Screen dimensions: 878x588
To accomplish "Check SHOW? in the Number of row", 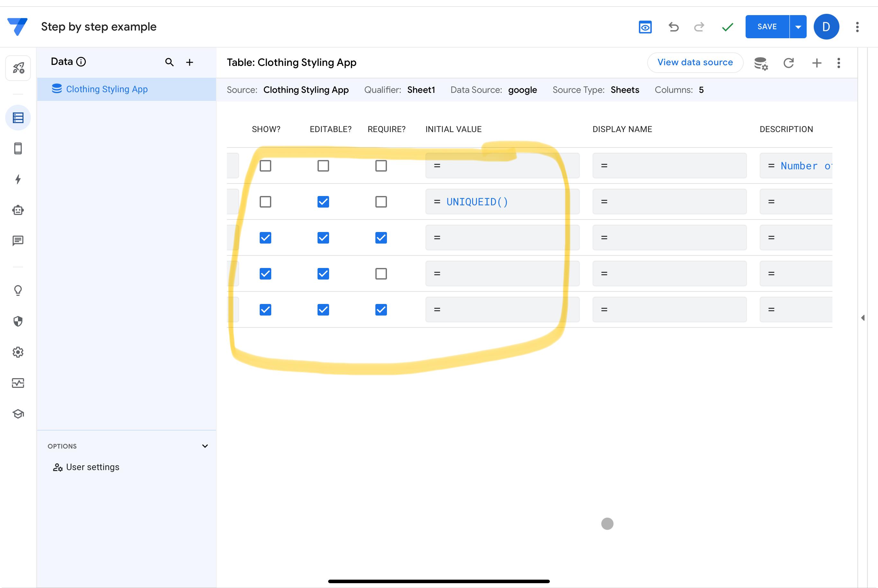I will [265, 166].
